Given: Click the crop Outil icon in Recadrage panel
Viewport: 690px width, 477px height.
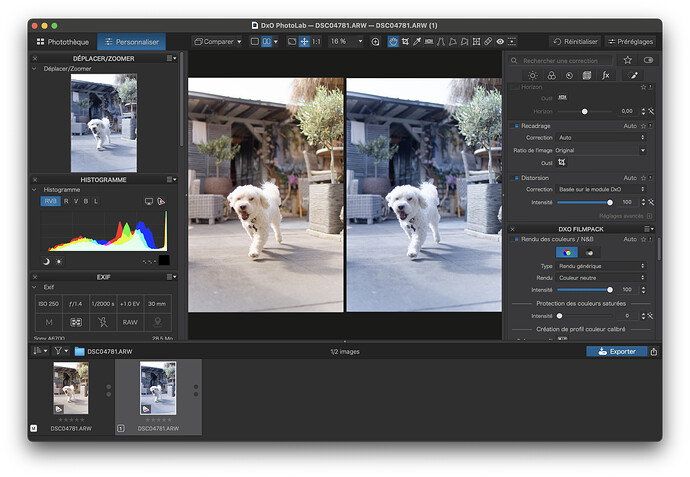Looking at the screenshot, I should click(562, 162).
